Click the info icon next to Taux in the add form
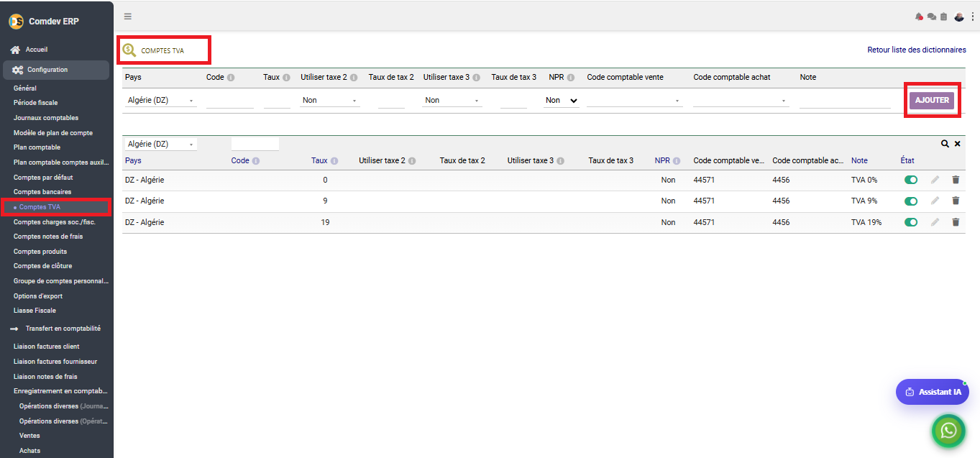The height and width of the screenshot is (458, 980). (x=286, y=78)
